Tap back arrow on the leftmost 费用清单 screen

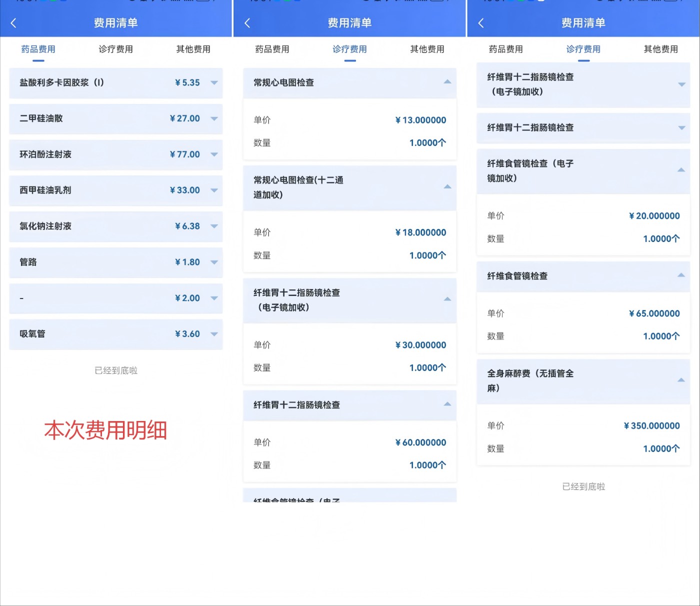coord(13,23)
